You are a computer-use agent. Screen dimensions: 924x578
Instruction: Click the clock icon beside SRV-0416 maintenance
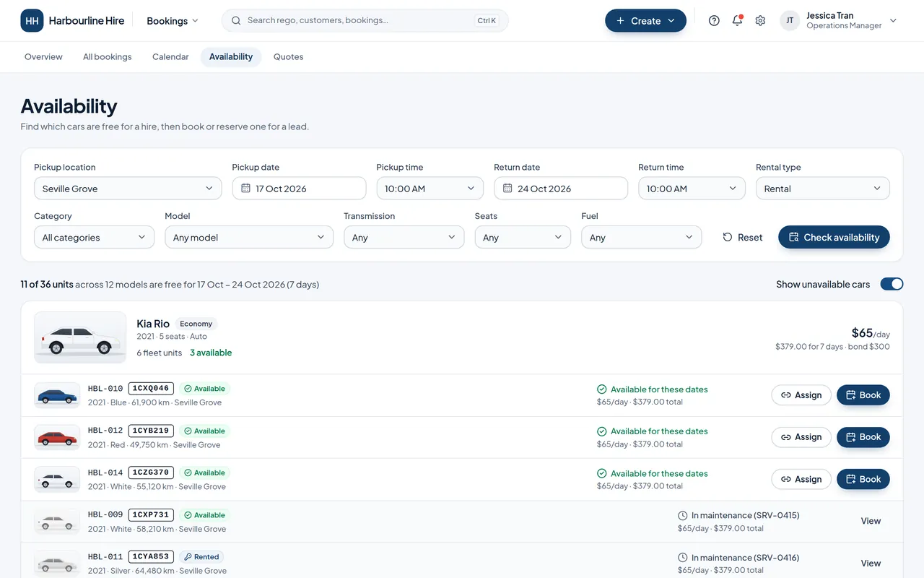coord(683,558)
